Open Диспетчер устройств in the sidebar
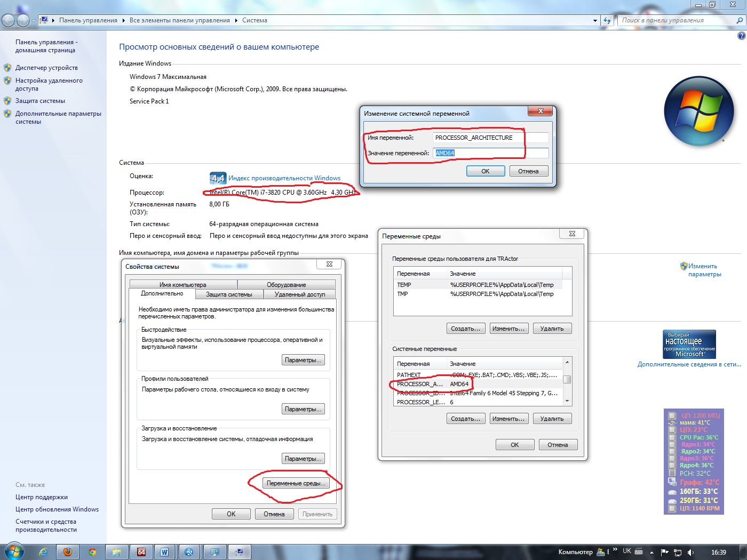Viewport: 747px width, 560px height. (46, 68)
